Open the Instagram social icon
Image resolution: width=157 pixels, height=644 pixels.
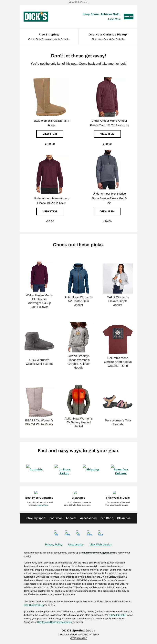click(78, 533)
